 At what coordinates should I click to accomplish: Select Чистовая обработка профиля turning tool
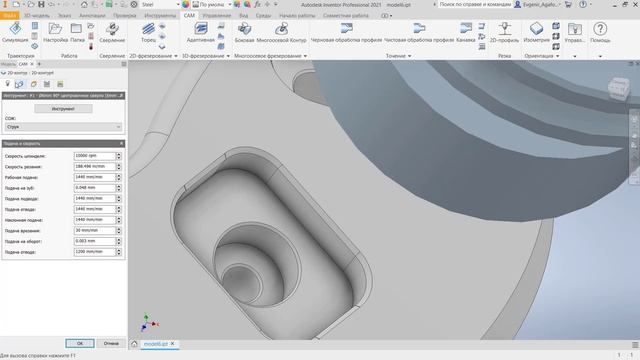[419, 33]
